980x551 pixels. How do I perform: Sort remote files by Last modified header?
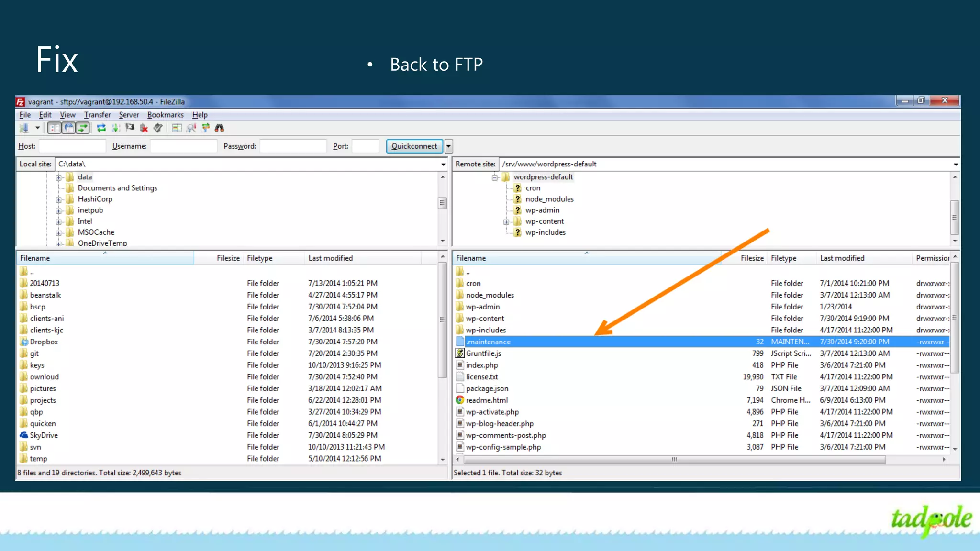(842, 258)
